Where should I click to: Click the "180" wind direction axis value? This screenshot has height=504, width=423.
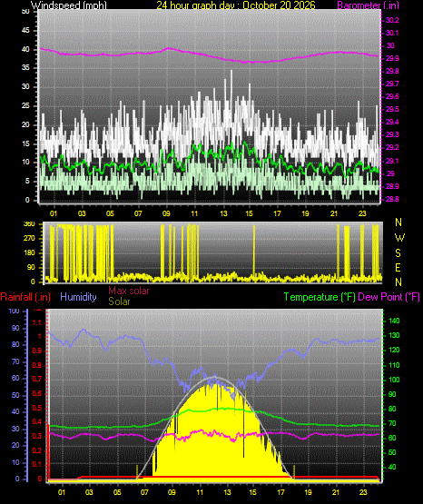click(30, 253)
